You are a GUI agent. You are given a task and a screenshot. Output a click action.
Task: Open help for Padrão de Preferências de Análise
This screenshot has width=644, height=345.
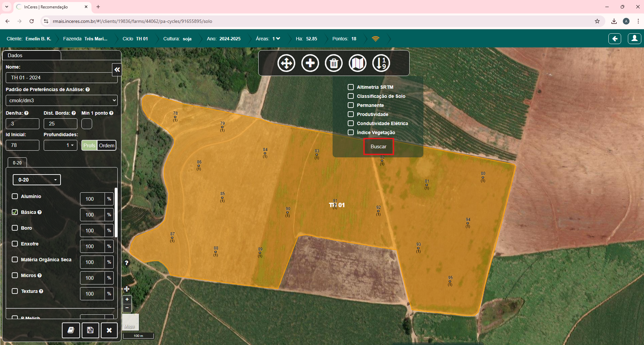[88, 89]
